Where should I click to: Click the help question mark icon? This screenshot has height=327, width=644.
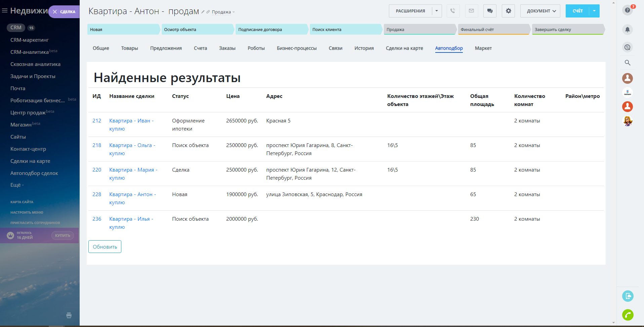pyautogui.click(x=627, y=10)
